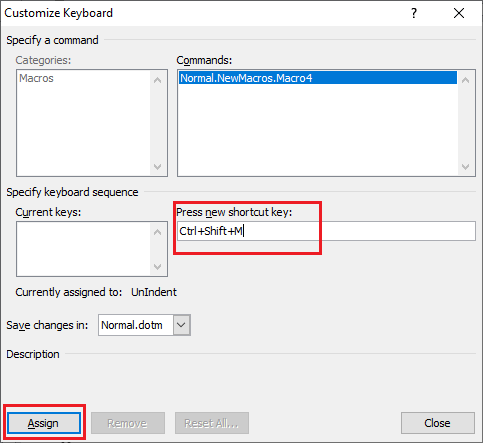Focus the Press new shortcut key field
Image resolution: width=483 pixels, height=443 pixels.
click(x=326, y=231)
